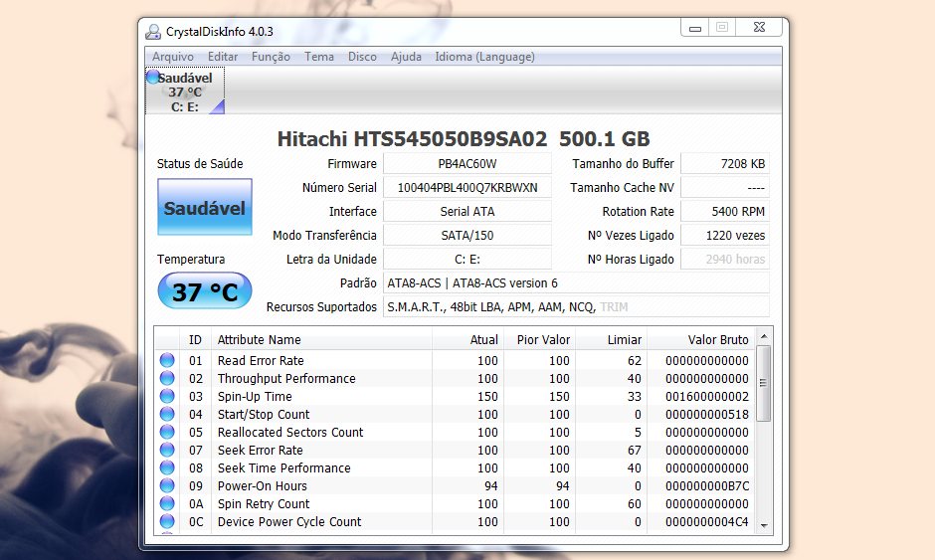The image size is (935, 560).
Task: Click the serial number field 100404PBL400Q7KRBWXN
Action: [467, 188]
